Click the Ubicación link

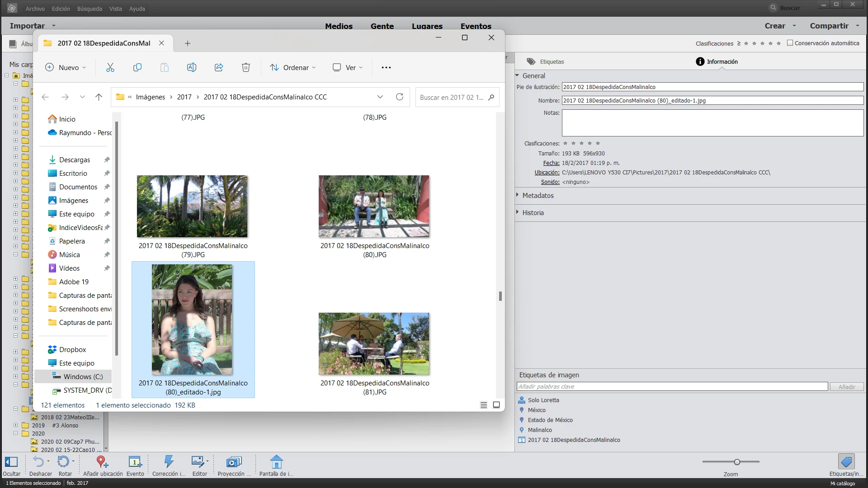(x=547, y=173)
